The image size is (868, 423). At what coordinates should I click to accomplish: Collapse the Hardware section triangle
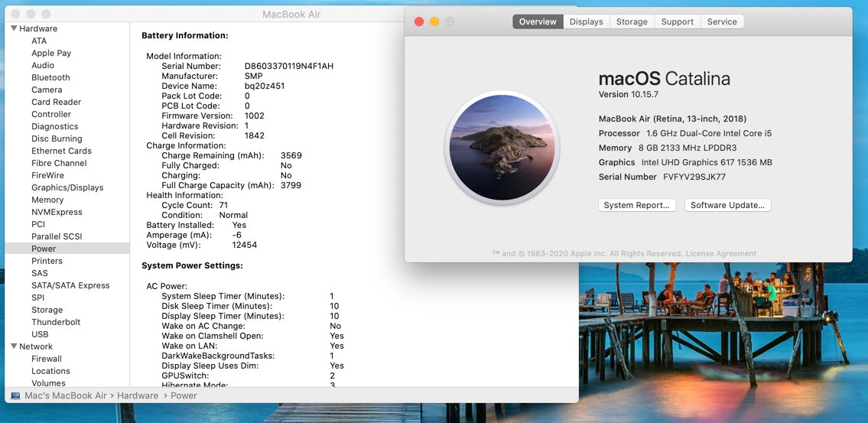click(14, 28)
